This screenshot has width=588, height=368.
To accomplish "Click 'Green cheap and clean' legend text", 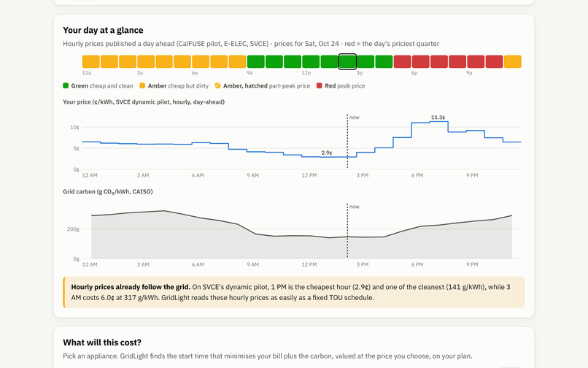I will pos(102,86).
